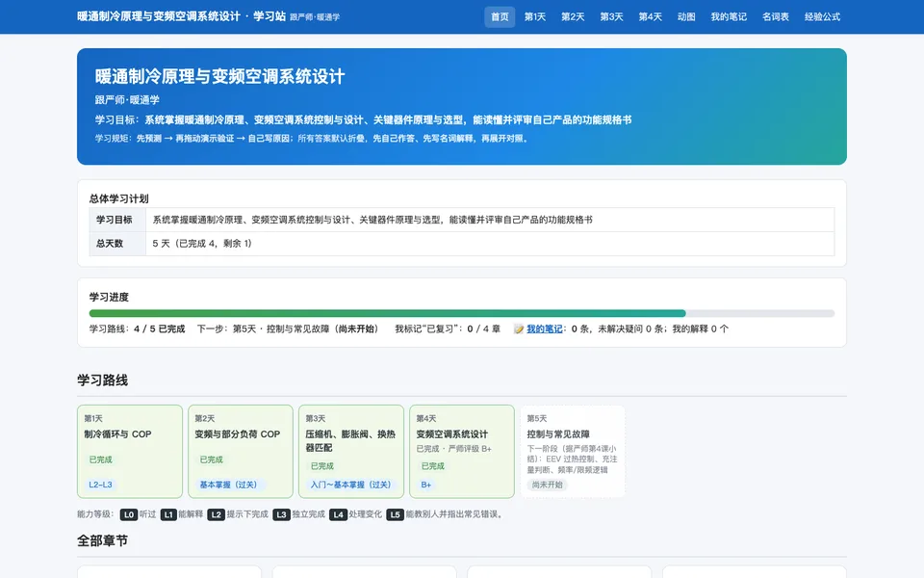This screenshot has height=578, width=924.
Task: Click the 5 天（已完成 4，剩余 1） cell
Action: (490, 244)
